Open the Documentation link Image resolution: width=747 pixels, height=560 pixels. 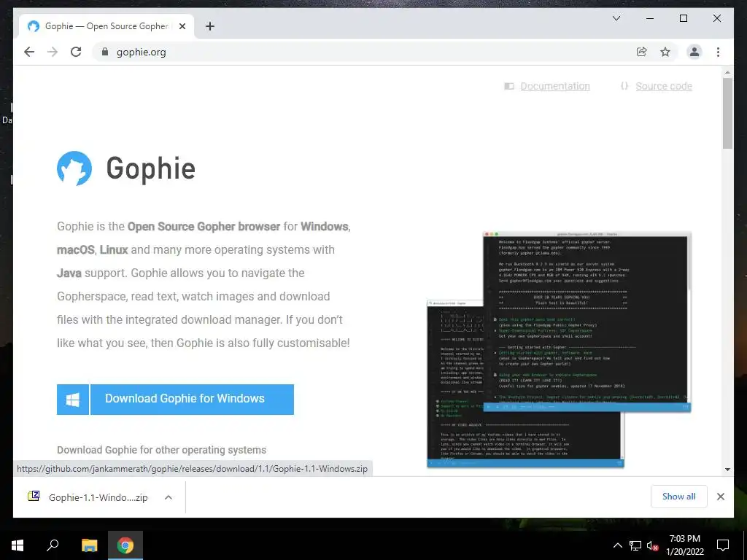(555, 86)
